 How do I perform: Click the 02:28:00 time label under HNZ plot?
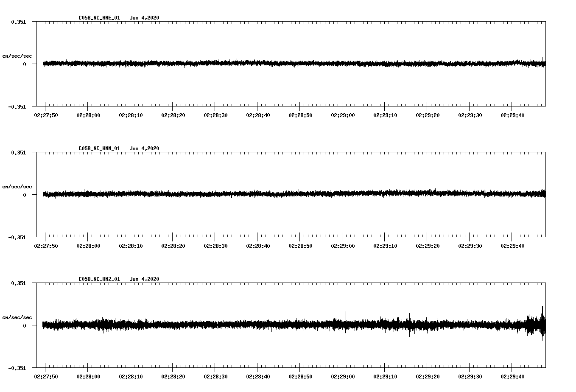[x=88, y=377]
